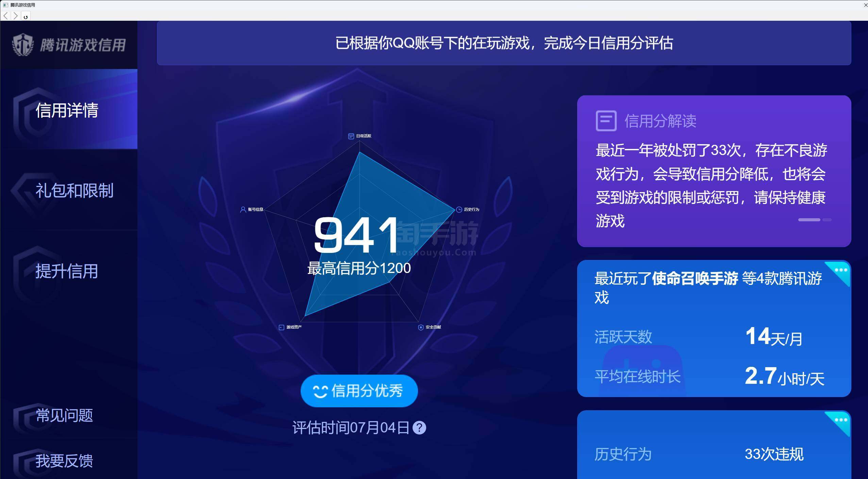Open the 我要反馈 feedback link
868x479 pixels.
pyautogui.click(x=64, y=461)
